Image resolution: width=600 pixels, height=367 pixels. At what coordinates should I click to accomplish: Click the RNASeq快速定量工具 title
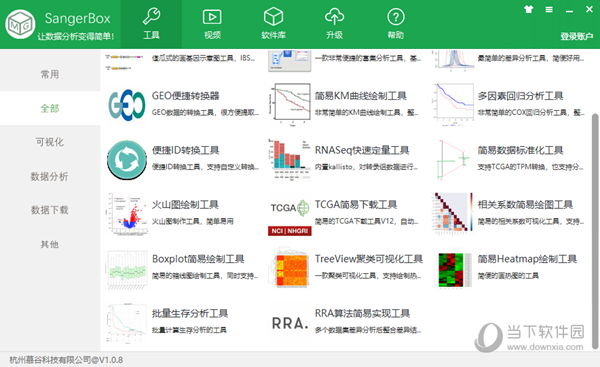coord(362,150)
